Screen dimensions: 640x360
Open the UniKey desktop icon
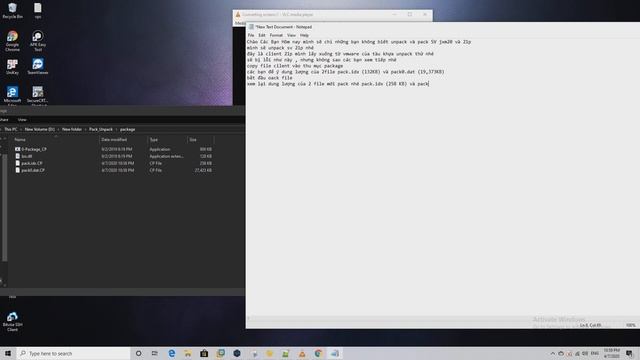click(x=12, y=67)
